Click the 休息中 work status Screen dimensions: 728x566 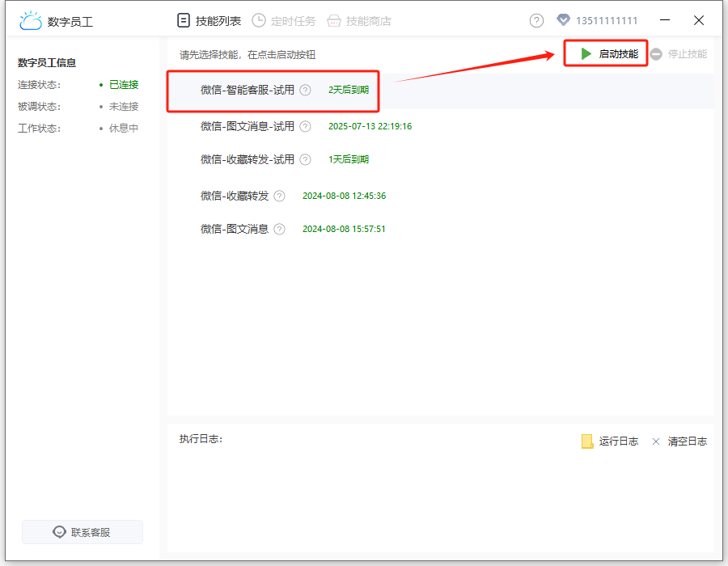pos(124,129)
